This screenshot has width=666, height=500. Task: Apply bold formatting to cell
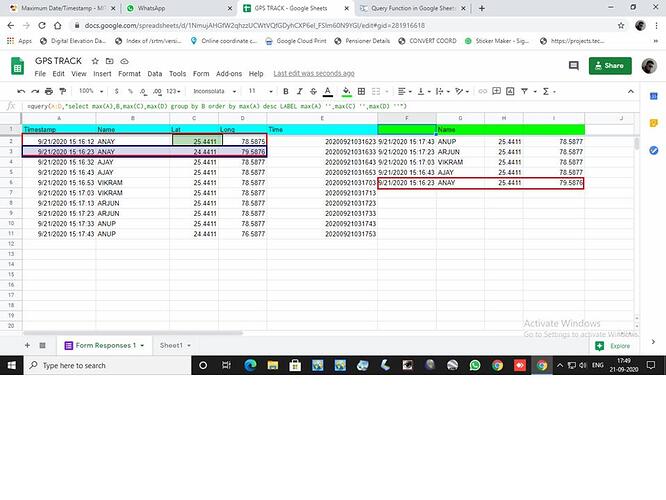coord(286,91)
